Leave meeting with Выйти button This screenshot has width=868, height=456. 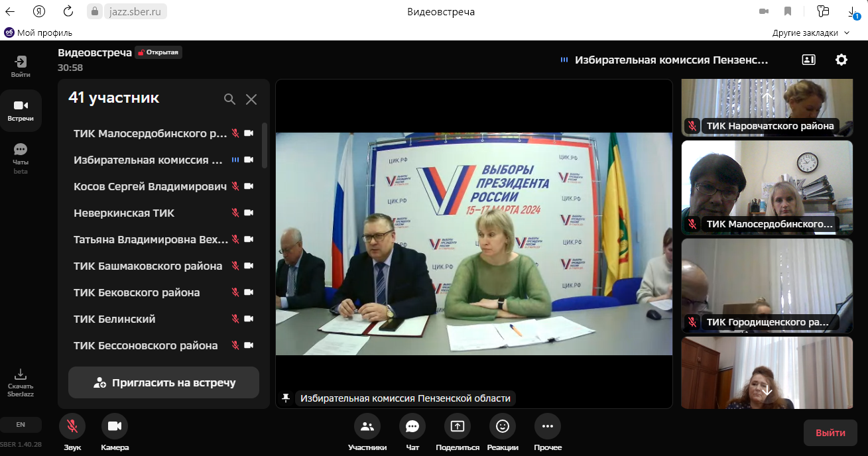[830, 433]
